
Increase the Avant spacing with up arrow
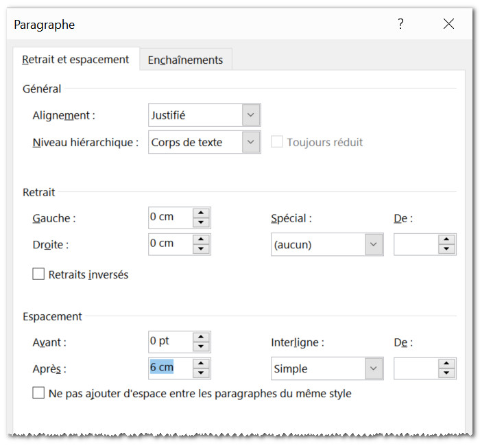[201, 337]
